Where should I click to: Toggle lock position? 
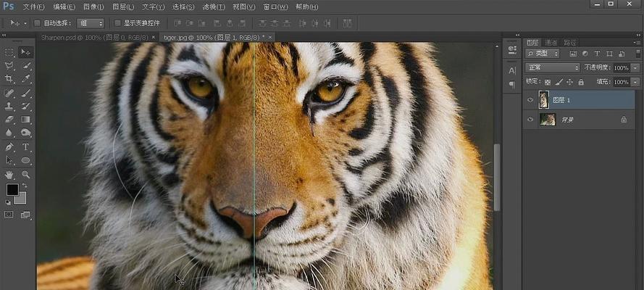[569, 82]
